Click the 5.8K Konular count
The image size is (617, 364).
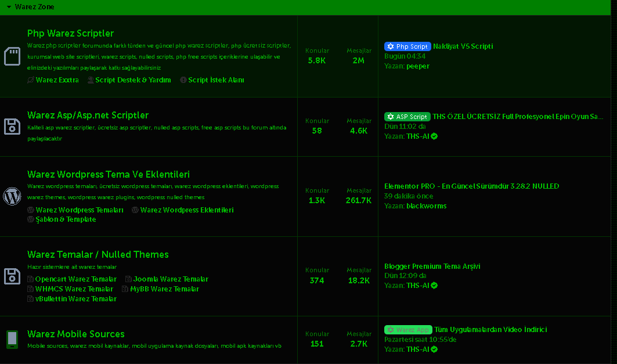point(317,60)
